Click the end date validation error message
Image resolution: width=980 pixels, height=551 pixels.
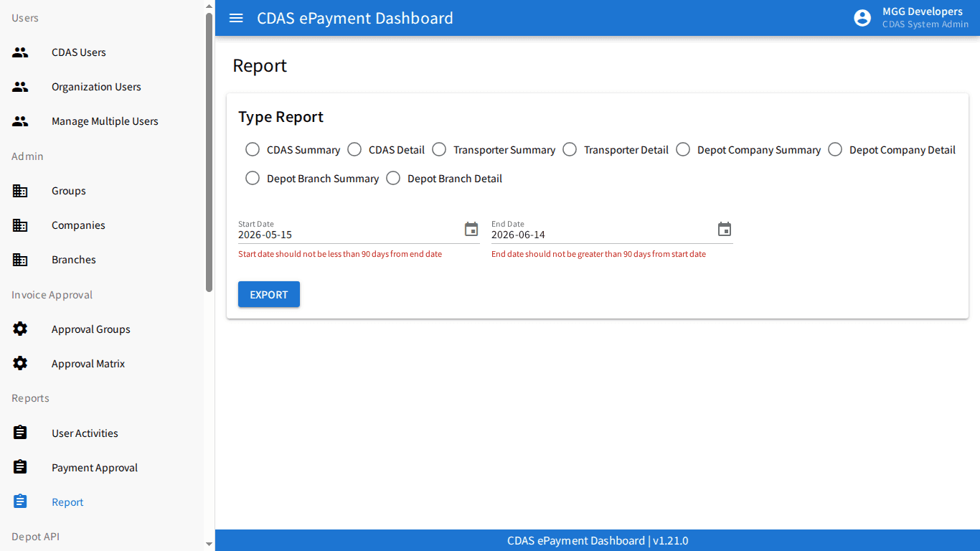coord(598,254)
